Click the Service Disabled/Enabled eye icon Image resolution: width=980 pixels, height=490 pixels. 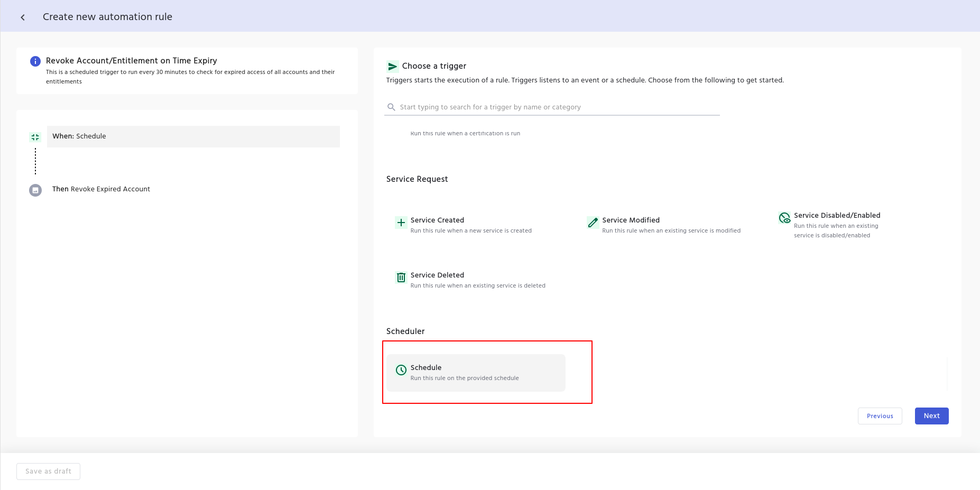click(784, 218)
